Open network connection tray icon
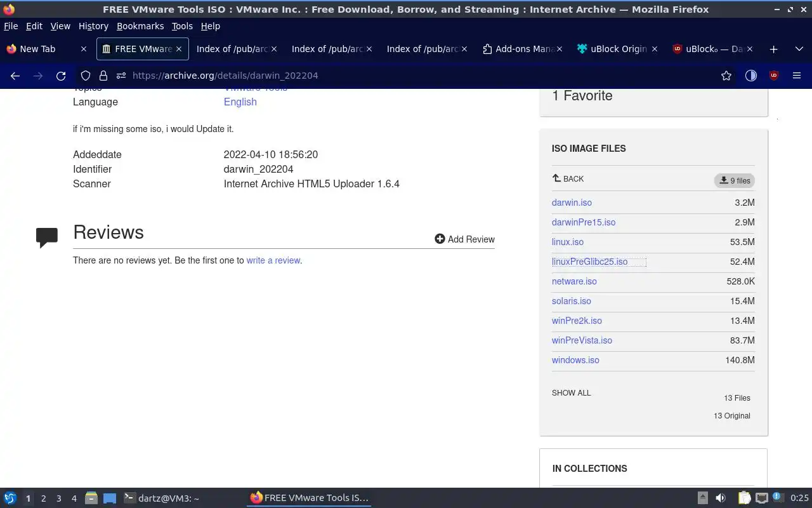The width and height of the screenshot is (812, 508). pyautogui.click(x=762, y=498)
